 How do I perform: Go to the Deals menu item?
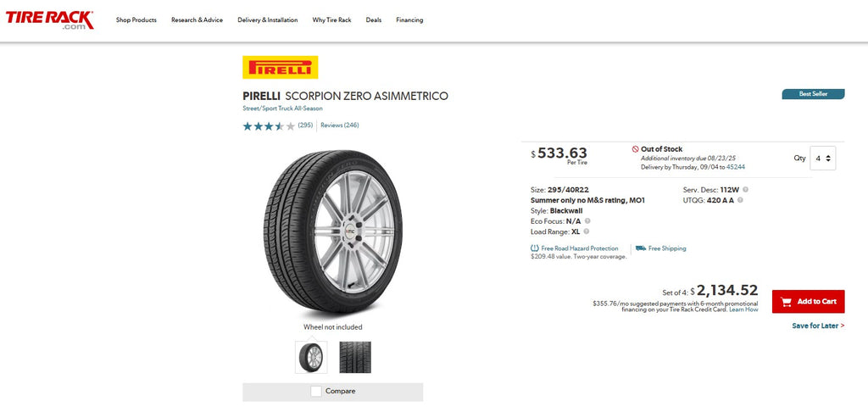tap(373, 19)
